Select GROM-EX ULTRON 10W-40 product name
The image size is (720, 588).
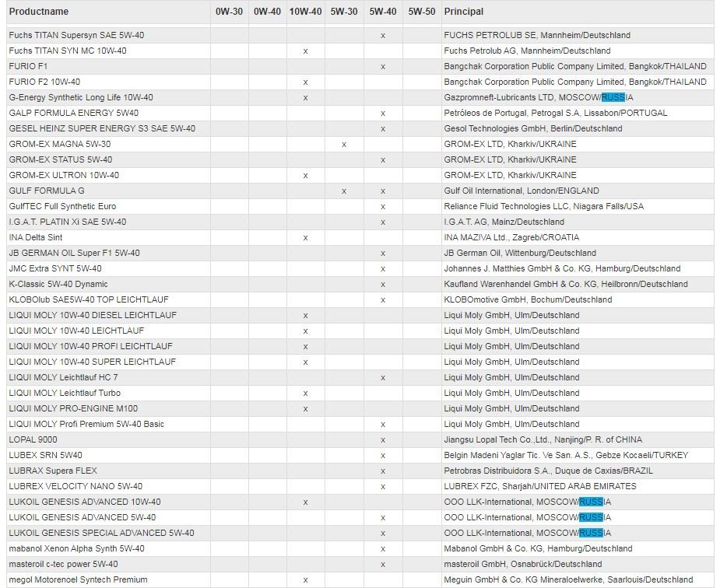(64, 176)
